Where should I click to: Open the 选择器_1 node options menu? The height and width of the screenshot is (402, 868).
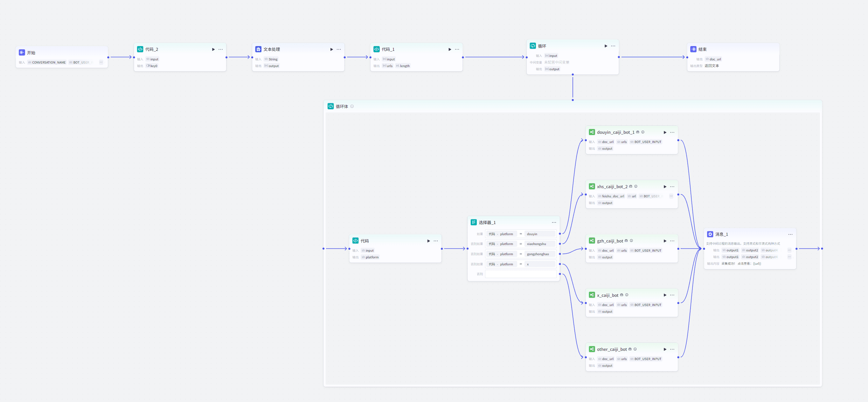coord(554,222)
